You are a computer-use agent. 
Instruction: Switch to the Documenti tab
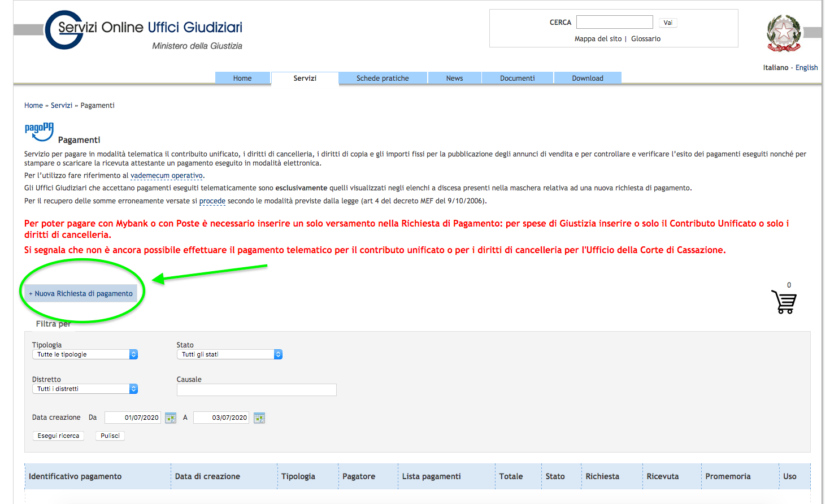pos(517,78)
